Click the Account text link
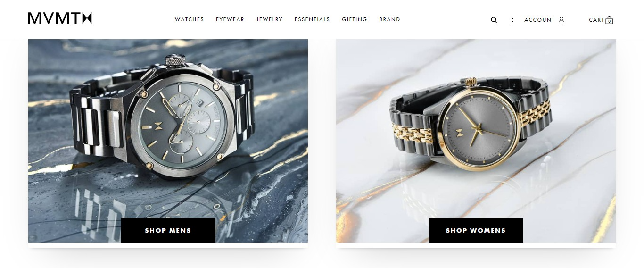Image resolution: width=644 pixels, height=268 pixels. click(539, 20)
